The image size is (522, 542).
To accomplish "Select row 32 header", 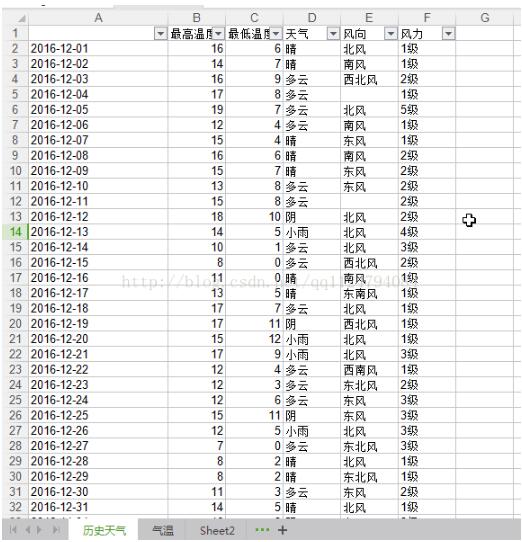I will [15, 507].
